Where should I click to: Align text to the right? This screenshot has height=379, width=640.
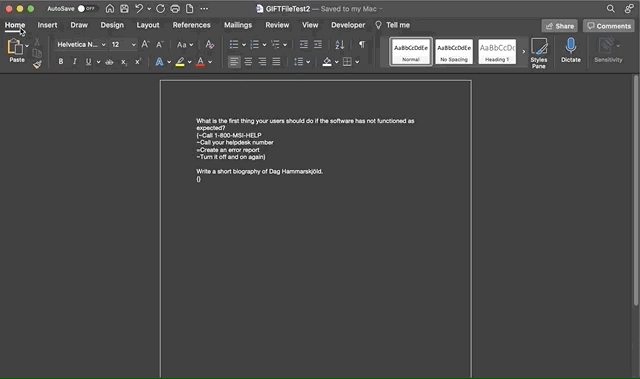click(262, 62)
